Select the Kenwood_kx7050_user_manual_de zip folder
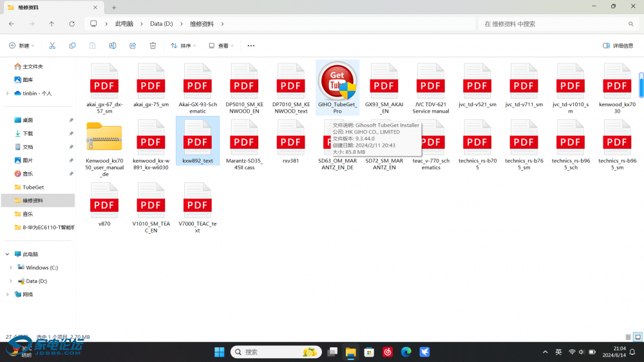This screenshot has height=362, width=644. point(104,148)
